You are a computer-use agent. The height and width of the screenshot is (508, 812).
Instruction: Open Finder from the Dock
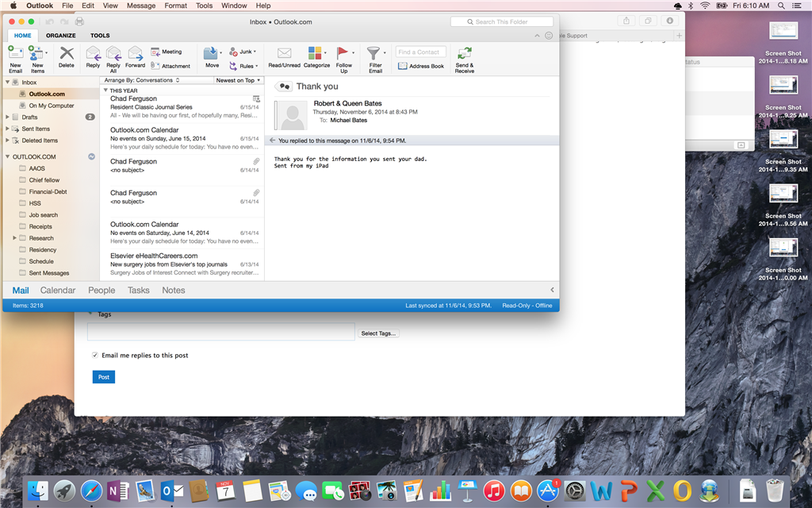[x=38, y=490]
